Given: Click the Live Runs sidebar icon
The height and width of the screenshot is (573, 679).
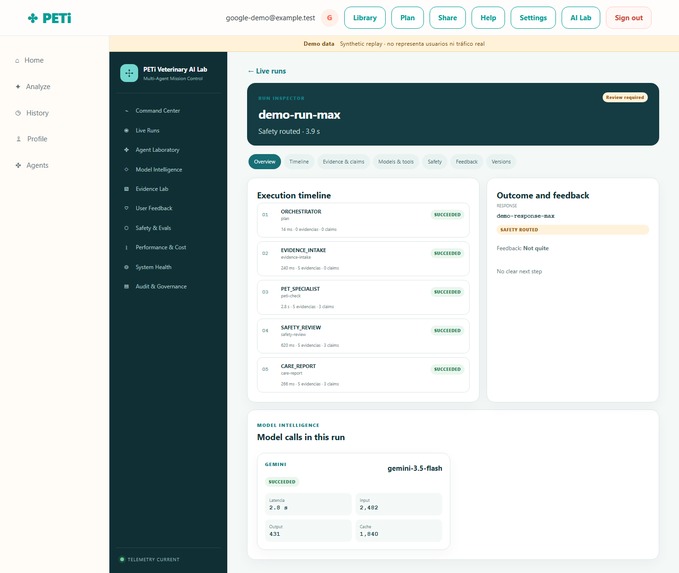Looking at the screenshot, I should (x=126, y=130).
